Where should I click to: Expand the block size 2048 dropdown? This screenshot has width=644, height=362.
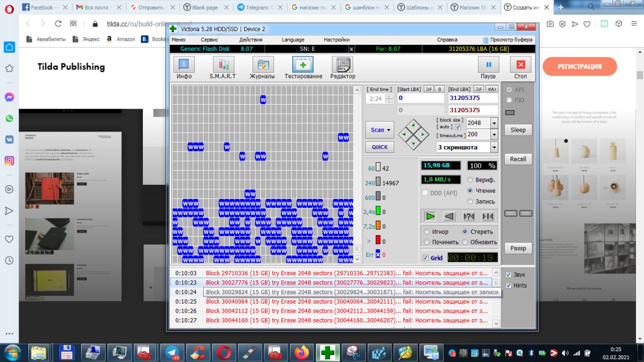pos(494,123)
